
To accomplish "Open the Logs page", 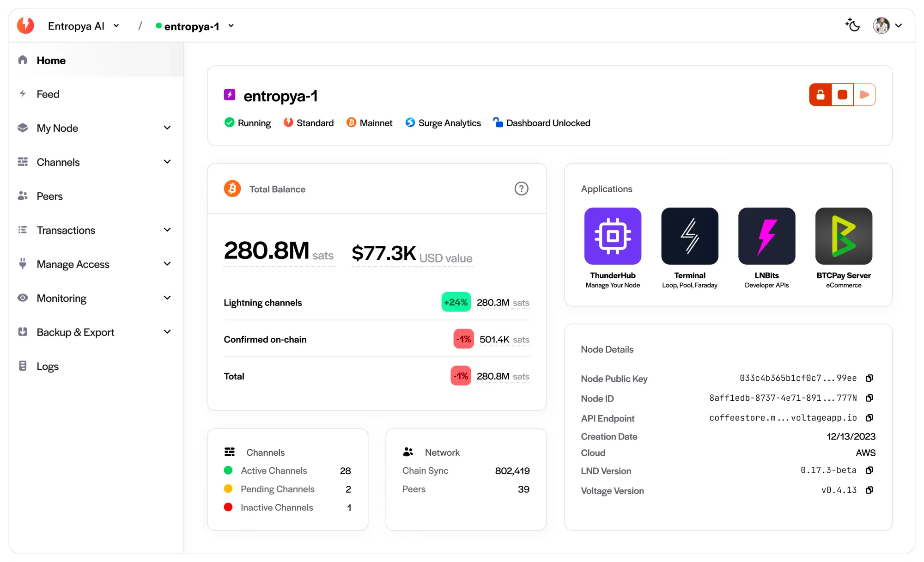I will tap(48, 366).
